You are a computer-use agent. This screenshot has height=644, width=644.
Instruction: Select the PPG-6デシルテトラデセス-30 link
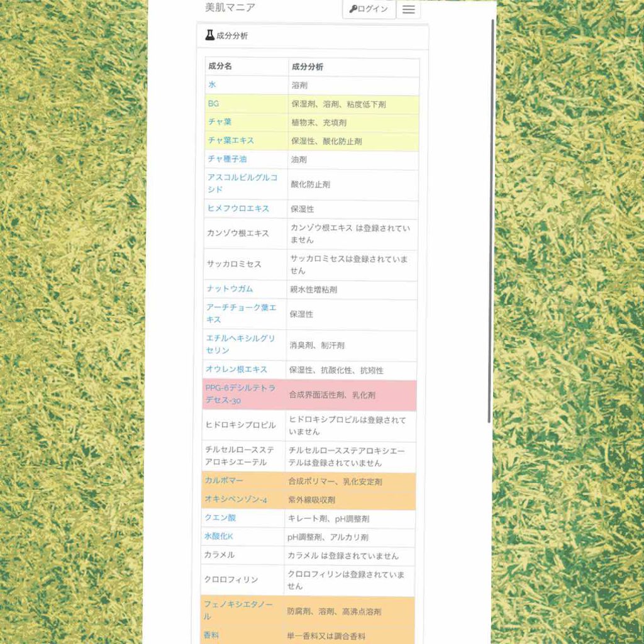(240, 394)
